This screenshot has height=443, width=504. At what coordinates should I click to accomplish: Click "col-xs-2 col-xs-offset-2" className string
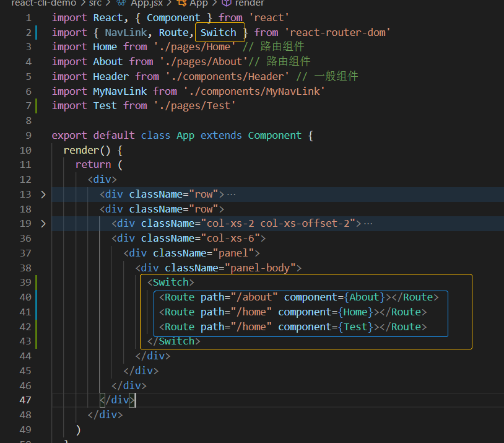278,224
